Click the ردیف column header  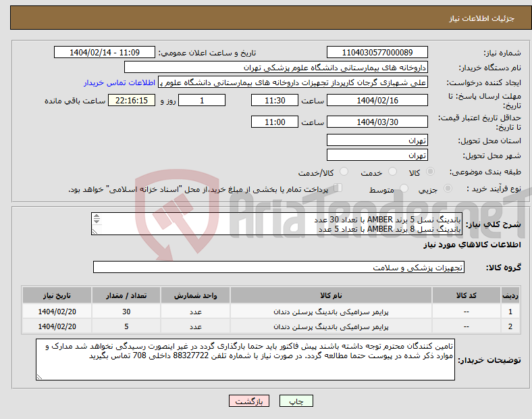(x=510, y=295)
